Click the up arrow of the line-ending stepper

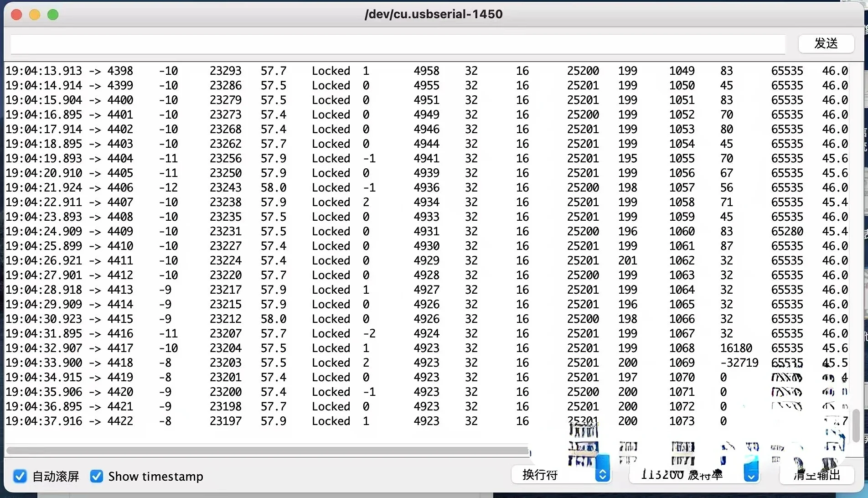603,471
